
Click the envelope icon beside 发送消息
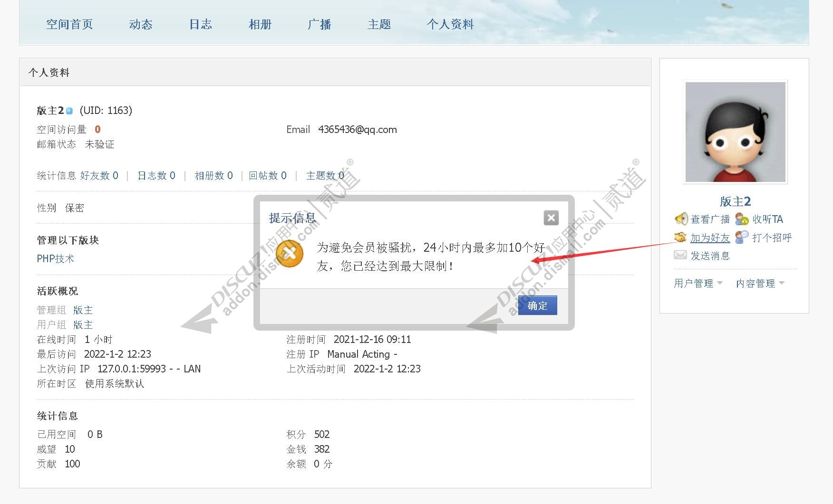point(680,255)
